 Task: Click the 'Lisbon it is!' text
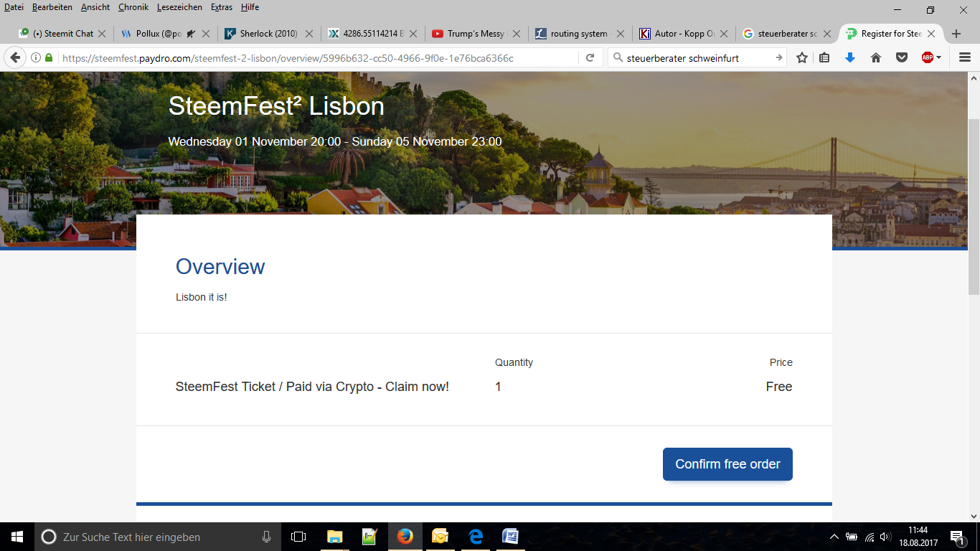pyautogui.click(x=202, y=297)
